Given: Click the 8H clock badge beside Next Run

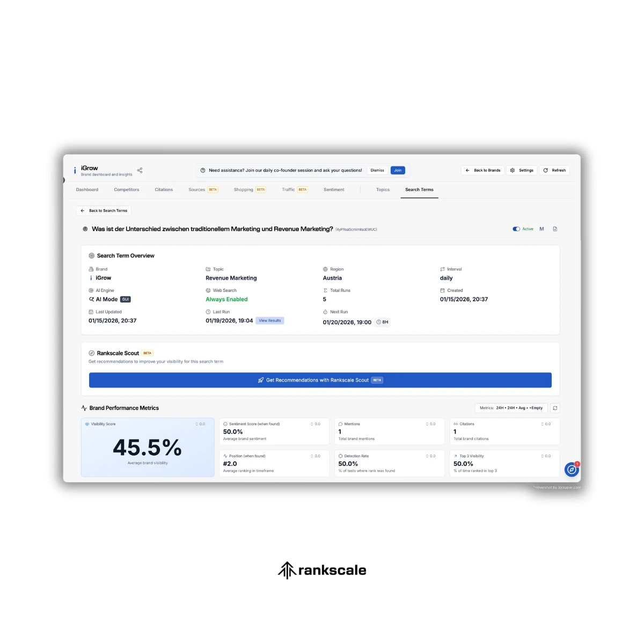Looking at the screenshot, I should point(383,322).
